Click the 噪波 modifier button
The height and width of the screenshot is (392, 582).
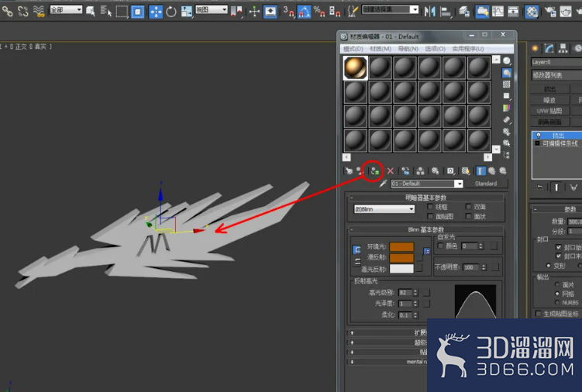point(549,100)
